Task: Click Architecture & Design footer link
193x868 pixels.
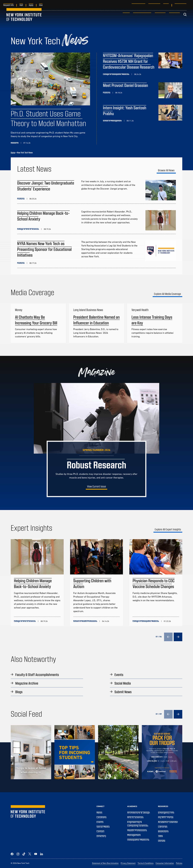Action: (x=139, y=812)
